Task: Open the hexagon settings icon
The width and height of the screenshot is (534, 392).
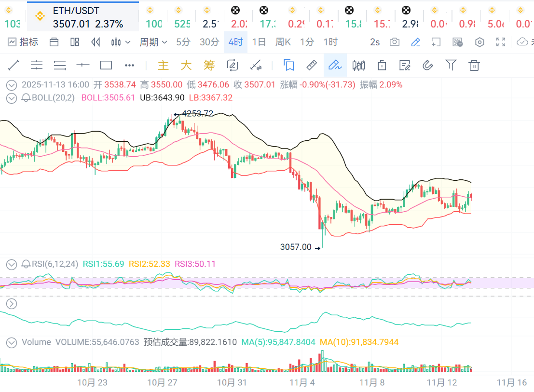Action: tap(479, 42)
